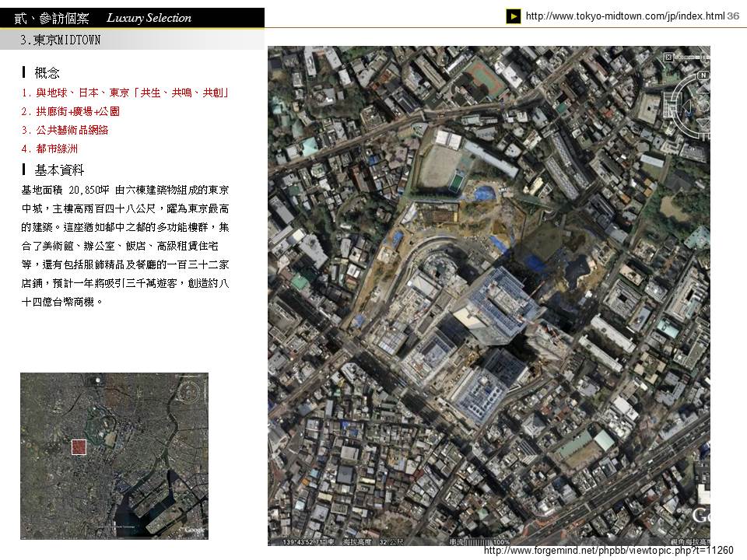Click the Google logo on large satellite map

(x=700, y=516)
